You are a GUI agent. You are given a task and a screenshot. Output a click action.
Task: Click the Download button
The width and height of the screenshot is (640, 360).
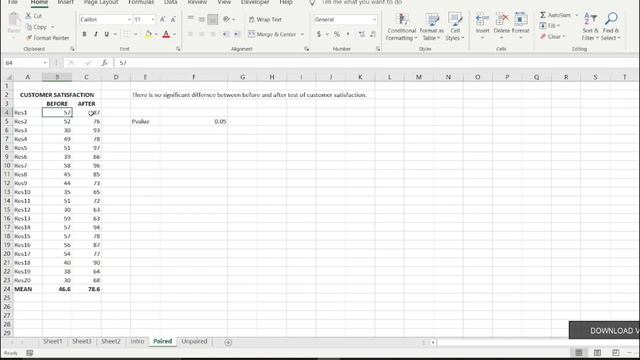604,330
